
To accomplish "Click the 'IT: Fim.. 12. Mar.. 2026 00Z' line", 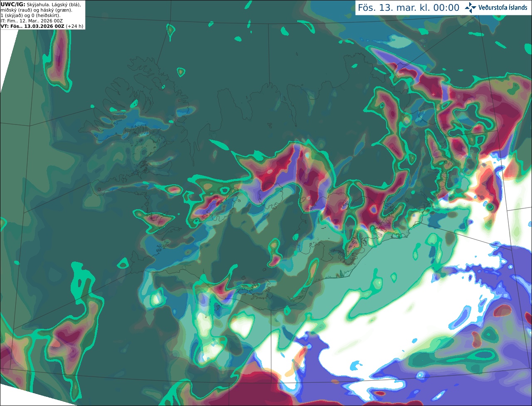I will pyautogui.click(x=32, y=21).
